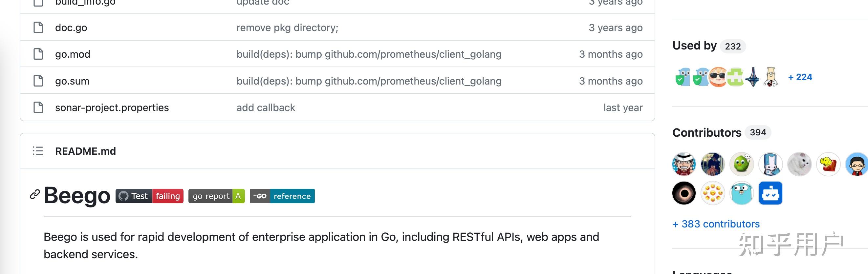Screen dimensions: 868x274
Task: Open the Contributors section heading
Action: tap(706, 133)
